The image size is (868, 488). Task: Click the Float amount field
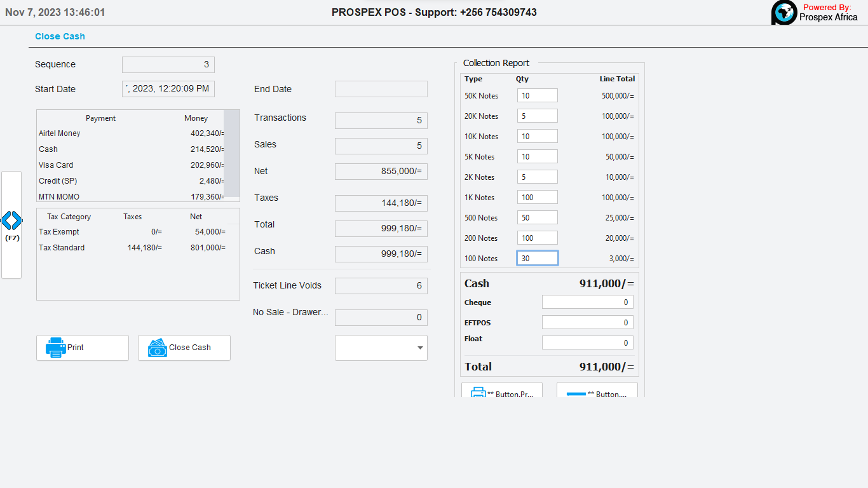coord(587,342)
